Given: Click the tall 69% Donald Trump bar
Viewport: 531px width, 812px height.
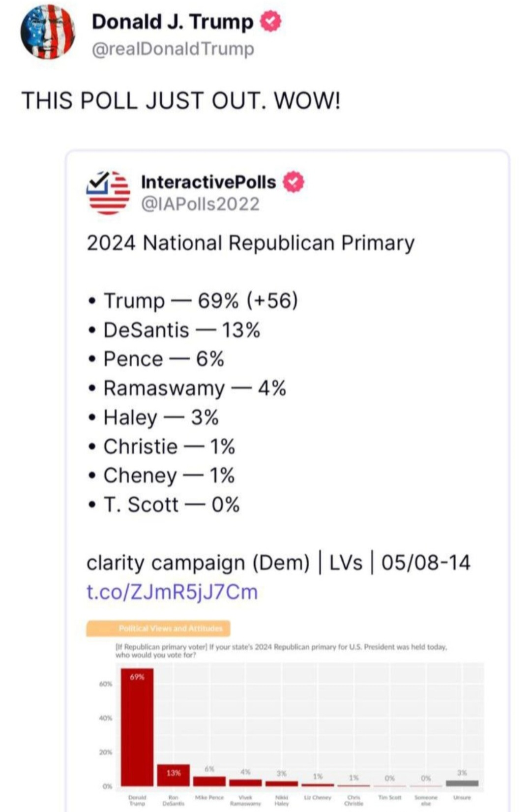Looking at the screenshot, I should pyautogui.click(x=137, y=727).
